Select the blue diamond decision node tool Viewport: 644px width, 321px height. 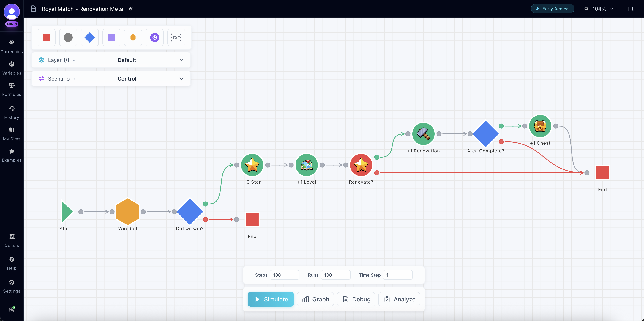click(x=90, y=37)
